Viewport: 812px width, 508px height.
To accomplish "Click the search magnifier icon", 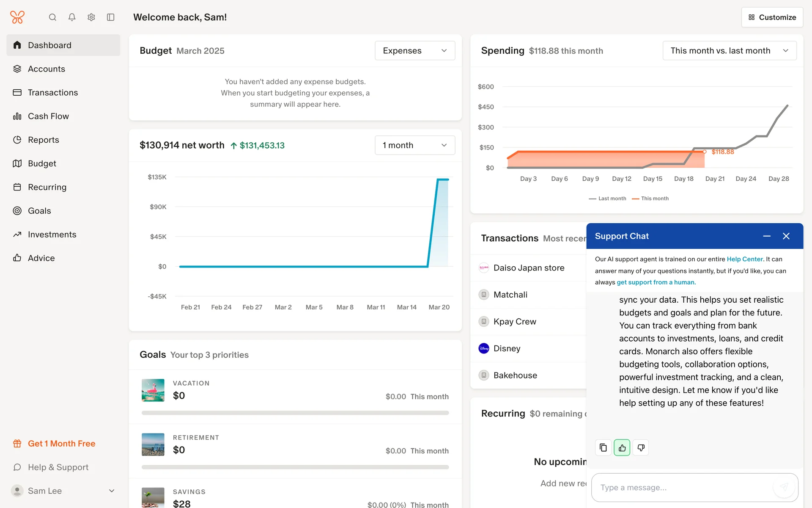I will pos(52,17).
